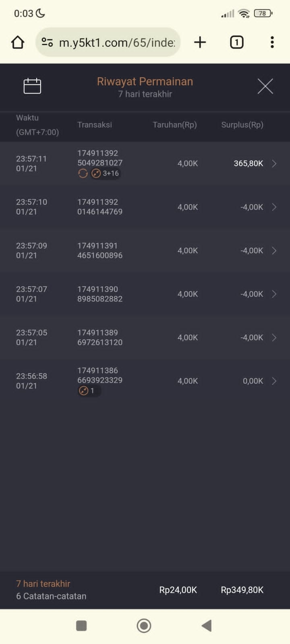Tap the browser address bar URL
This screenshot has width=290, height=644.
(x=117, y=42)
